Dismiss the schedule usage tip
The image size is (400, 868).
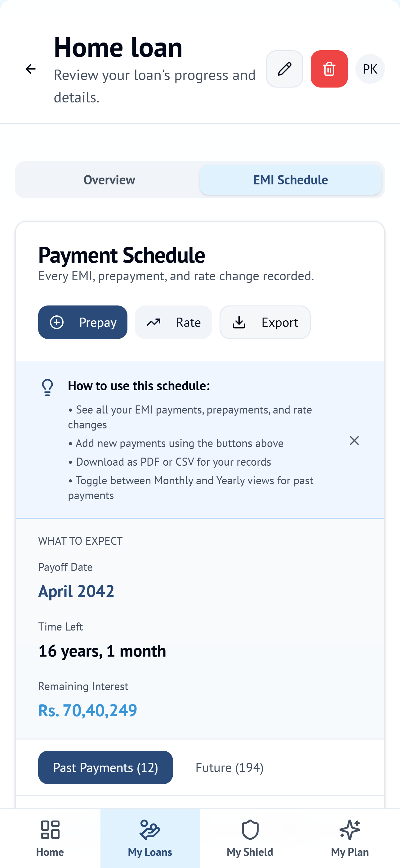coord(354,441)
